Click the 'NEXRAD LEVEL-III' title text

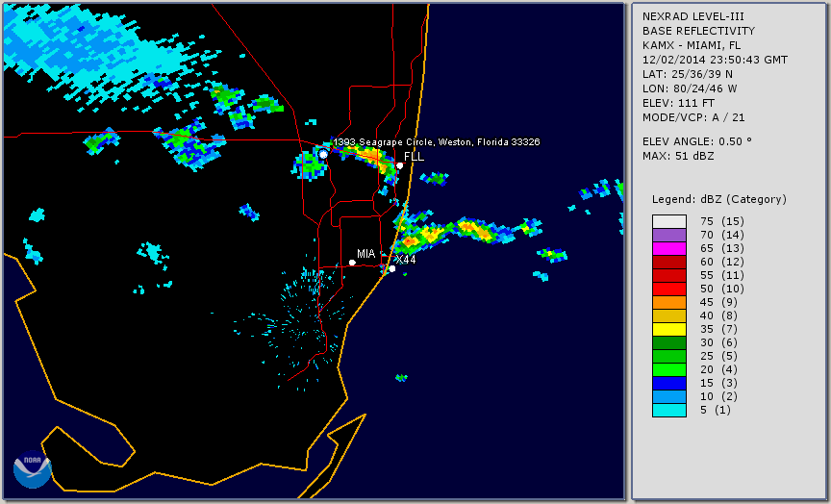pos(693,17)
